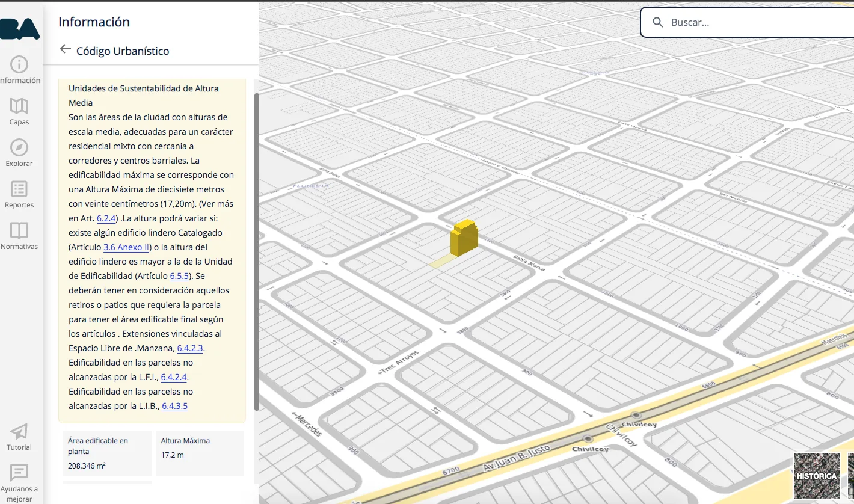The image size is (854, 504).
Task: Switch to the Histórica basemap thumbnail
Action: coord(816,476)
